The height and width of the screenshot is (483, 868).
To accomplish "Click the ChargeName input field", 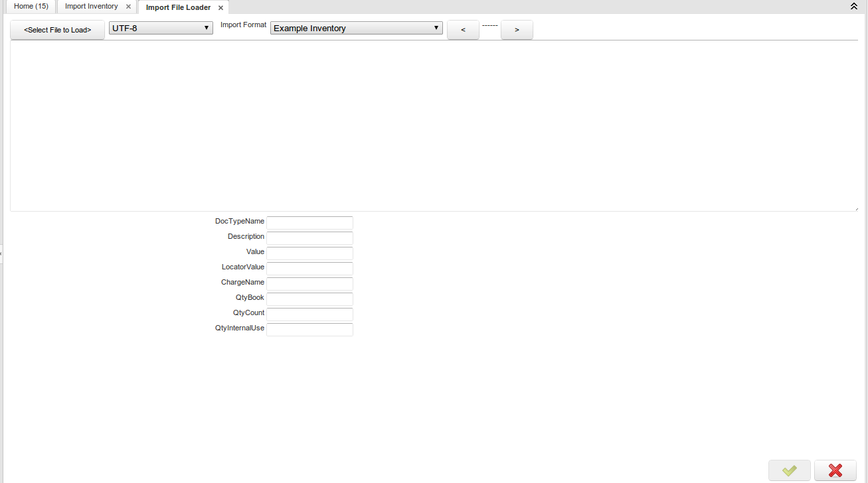I will [309, 283].
